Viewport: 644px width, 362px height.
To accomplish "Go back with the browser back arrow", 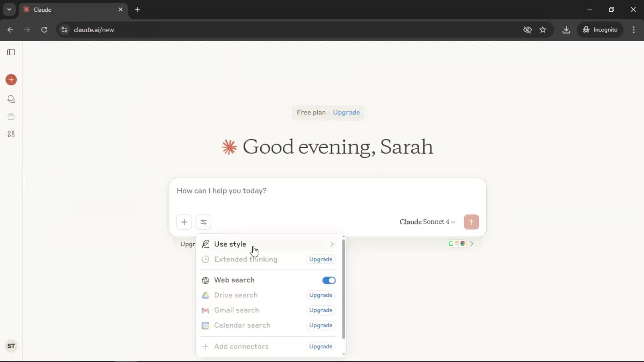I will 10,30.
